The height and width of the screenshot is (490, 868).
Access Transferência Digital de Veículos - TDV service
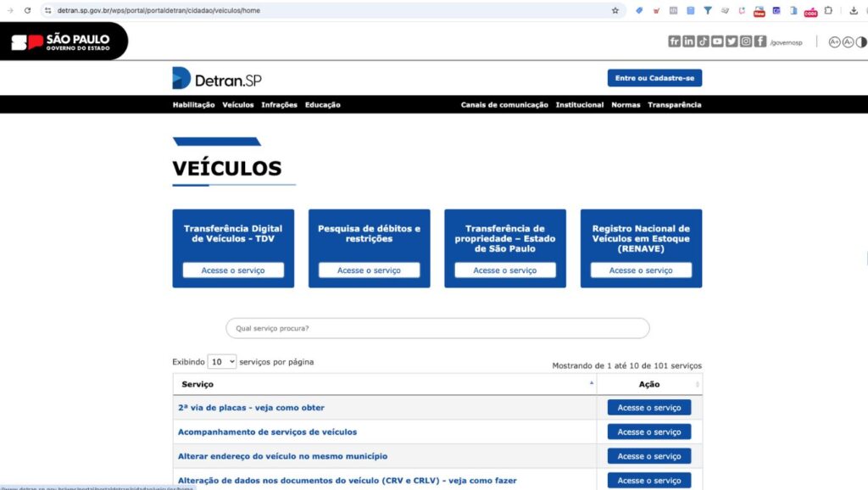point(233,270)
